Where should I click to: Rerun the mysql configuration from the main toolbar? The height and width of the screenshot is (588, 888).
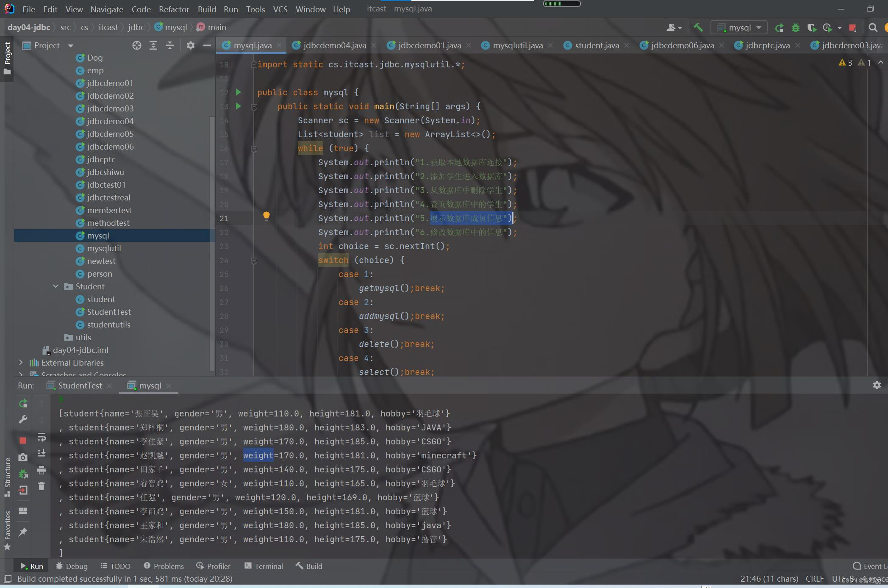779,28
